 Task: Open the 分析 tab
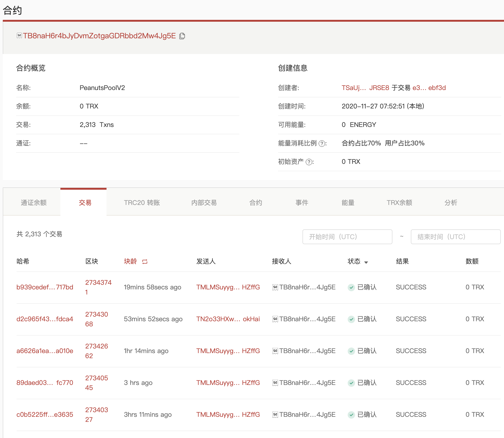(x=451, y=203)
